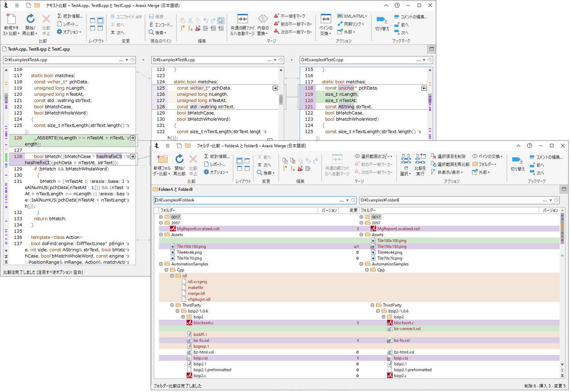Image resolution: width=571 pixels, height=392 pixels.
Task: Click the 変更 column header
Action: point(349,210)
